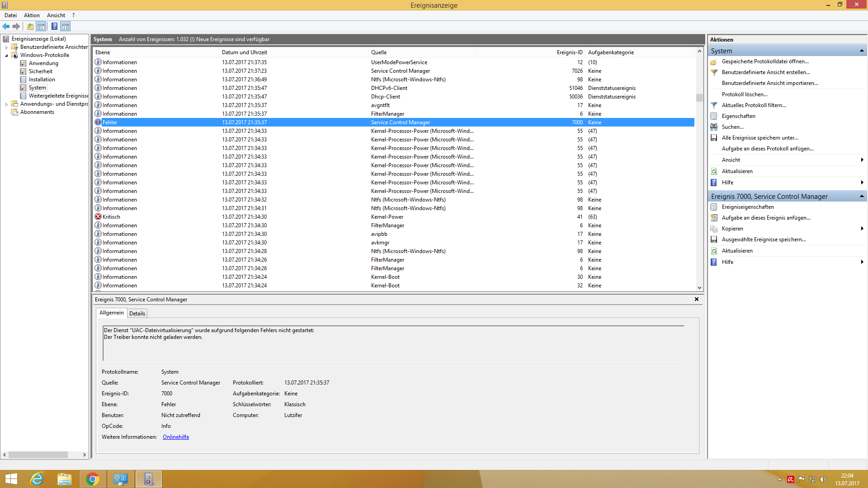Open the Aktion menu
The image size is (868, 488).
[32, 15]
